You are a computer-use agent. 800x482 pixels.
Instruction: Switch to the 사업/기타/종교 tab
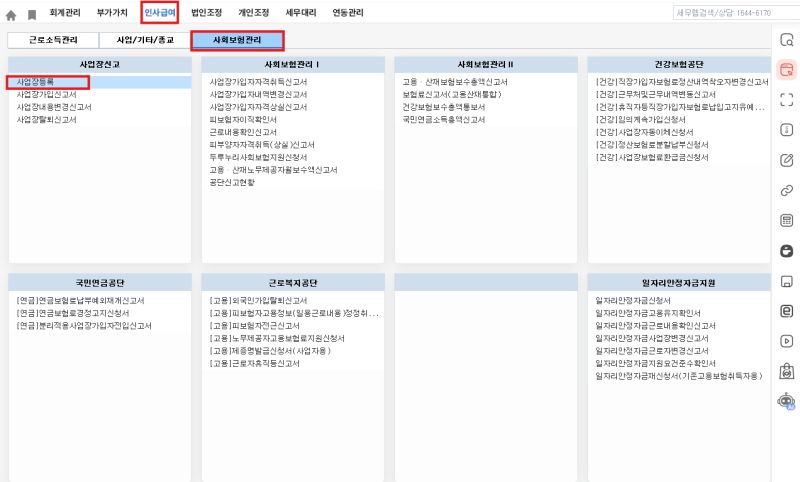(145, 40)
